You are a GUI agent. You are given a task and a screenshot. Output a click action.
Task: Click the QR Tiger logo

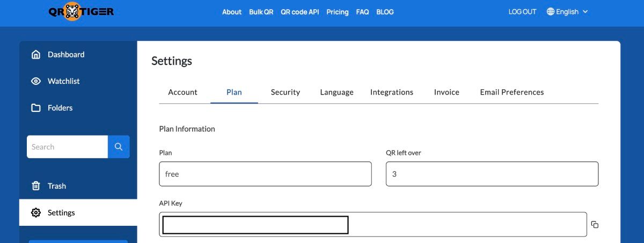click(81, 11)
